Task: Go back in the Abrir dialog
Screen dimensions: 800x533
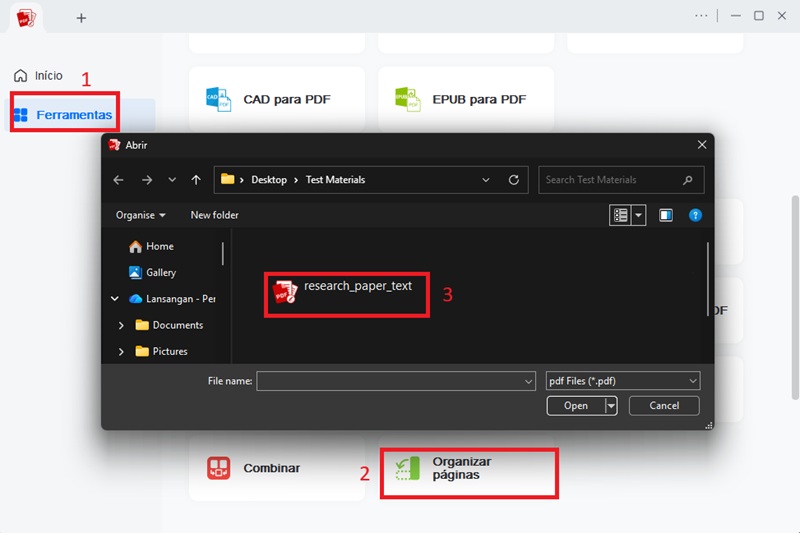Action: pyautogui.click(x=118, y=180)
